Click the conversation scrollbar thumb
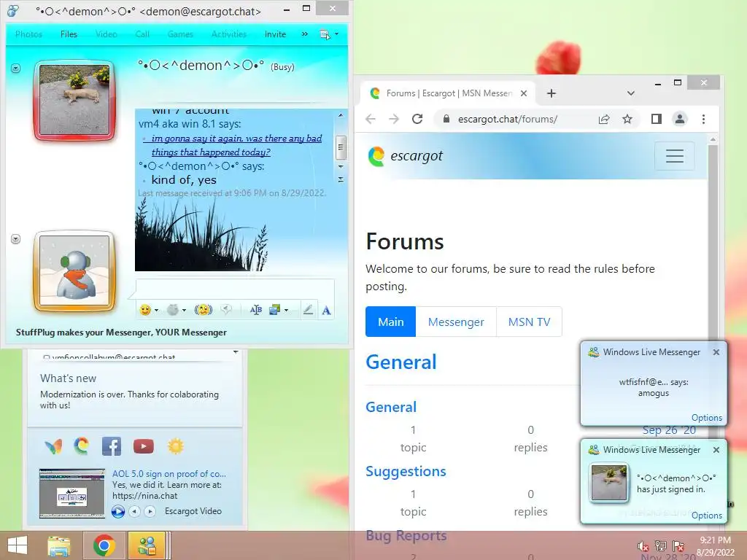 (340, 147)
